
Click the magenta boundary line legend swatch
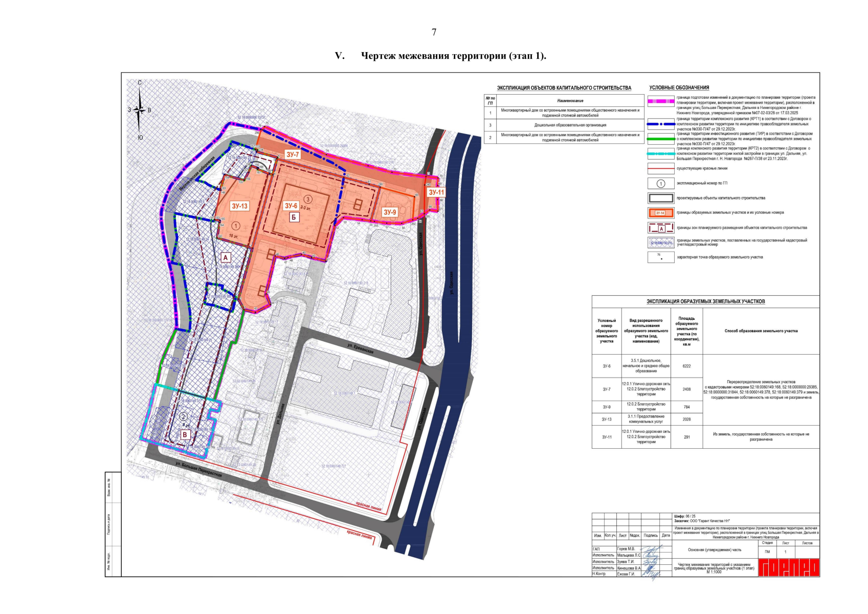tap(660, 102)
